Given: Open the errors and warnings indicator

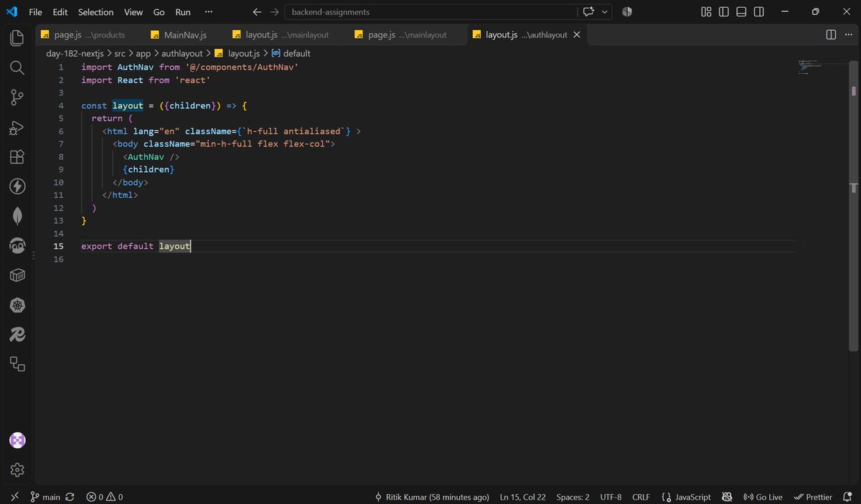Looking at the screenshot, I should tap(105, 497).
